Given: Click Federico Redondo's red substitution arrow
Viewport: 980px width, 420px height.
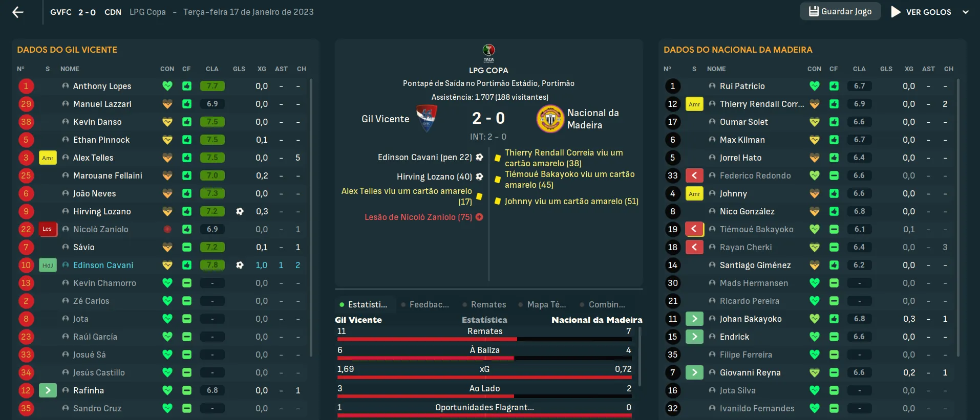Looking at the screenshot, I should pyautogui.click(x=694, y=175).
